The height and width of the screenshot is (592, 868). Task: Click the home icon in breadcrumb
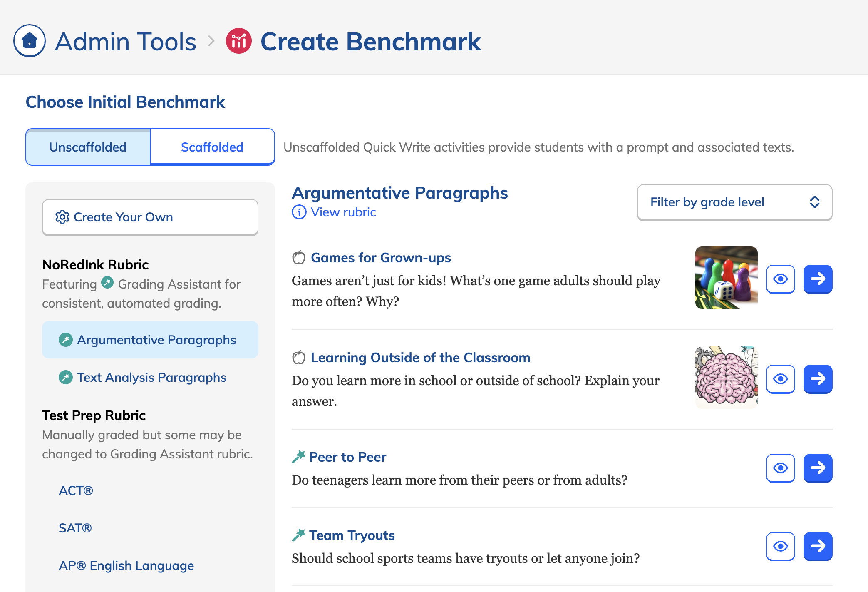point(29,41)
